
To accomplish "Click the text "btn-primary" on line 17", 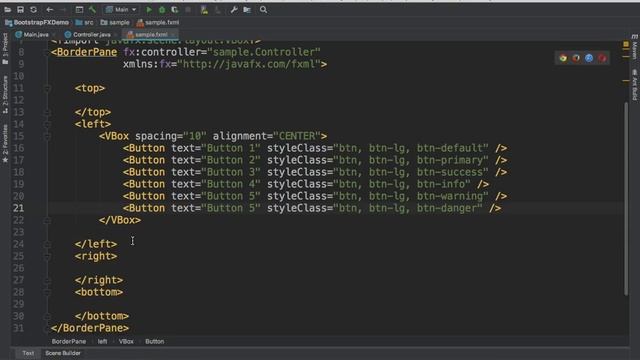I will pyautogui.click(x=449, y=160).
